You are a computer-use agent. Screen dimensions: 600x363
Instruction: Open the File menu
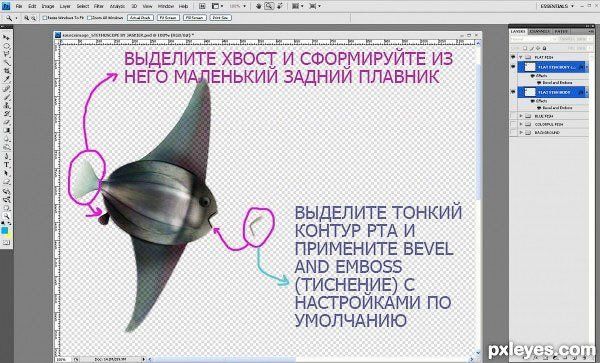click(19, 6)
